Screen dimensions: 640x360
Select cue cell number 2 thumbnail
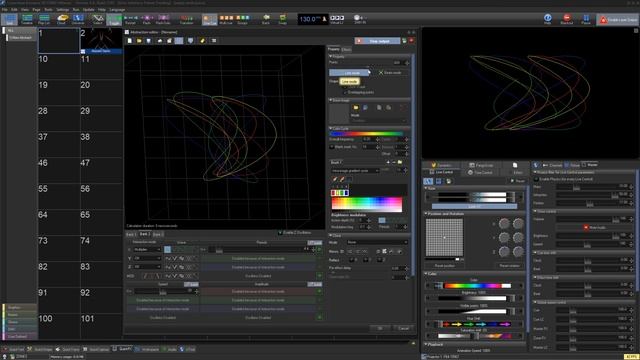pos(101,41)
